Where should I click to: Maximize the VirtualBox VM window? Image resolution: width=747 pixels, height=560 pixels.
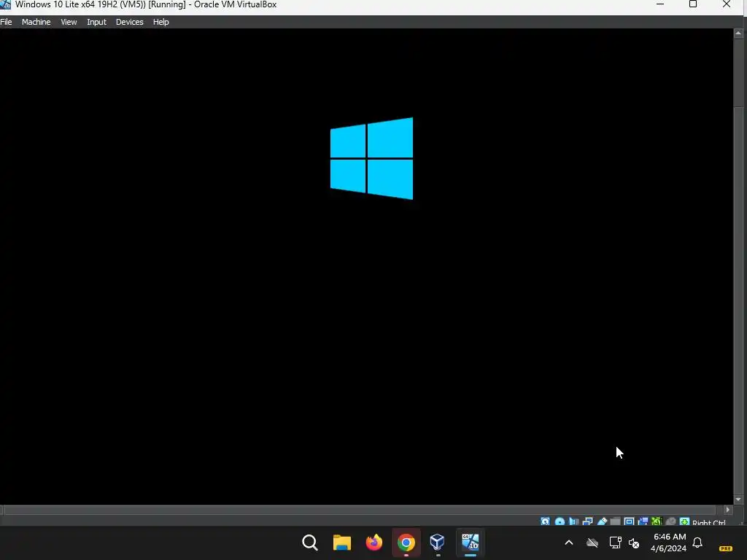pyautogui.click(x=693, y=4)
